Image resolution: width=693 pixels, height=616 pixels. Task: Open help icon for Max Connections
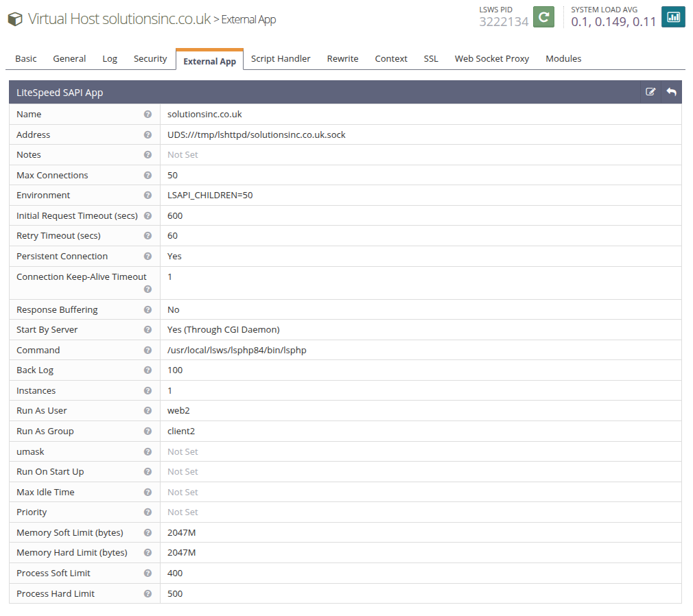(x=148, y=176)
